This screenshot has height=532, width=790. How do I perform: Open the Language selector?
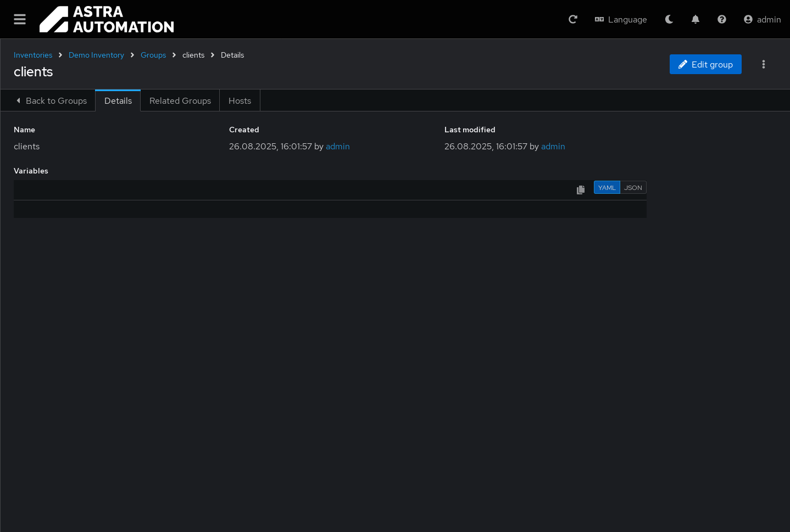coord(621,19)
